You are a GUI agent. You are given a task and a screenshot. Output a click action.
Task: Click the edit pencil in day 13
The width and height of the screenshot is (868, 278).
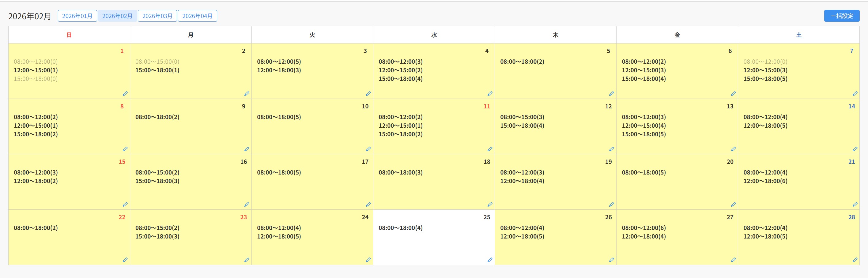point(733,149)
